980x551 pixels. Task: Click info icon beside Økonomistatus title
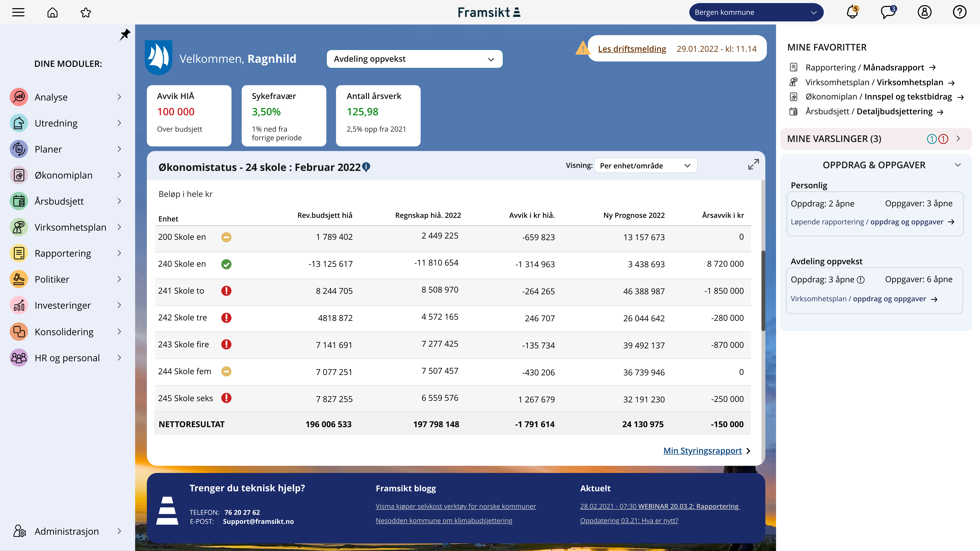click(366, 167)
